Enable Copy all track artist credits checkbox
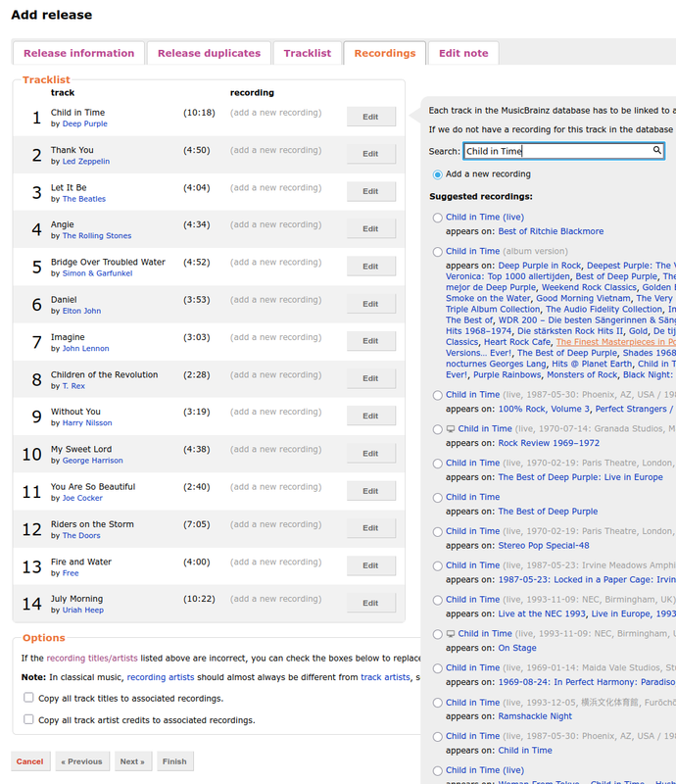676x784 pixels. 28,719
